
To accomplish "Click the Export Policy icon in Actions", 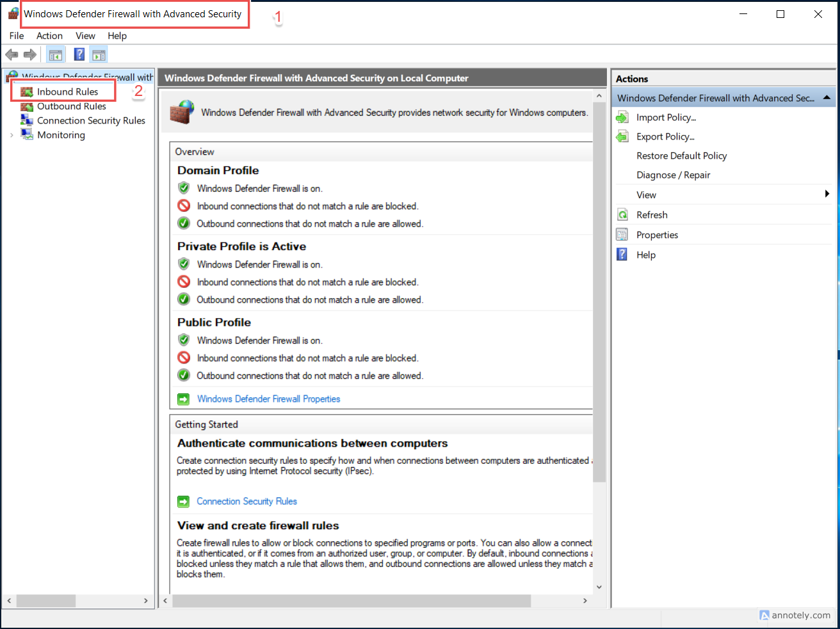I will pos(622,137).
